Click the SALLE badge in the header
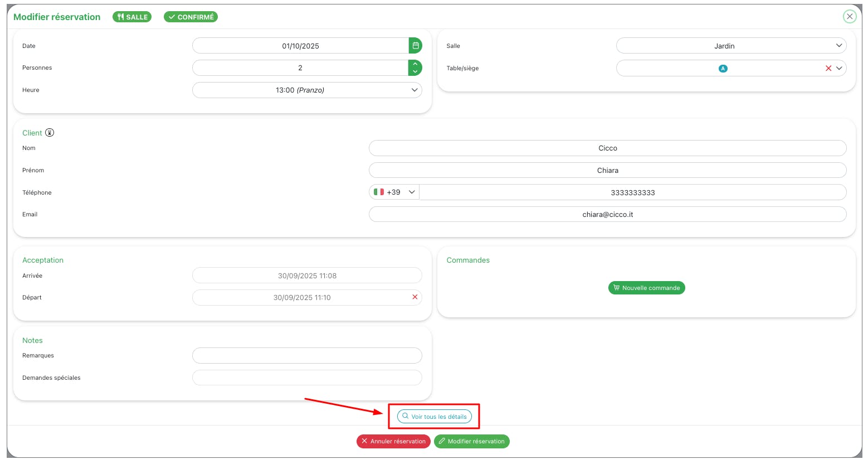This screenshot has width=868, height=464. point(132,17)
